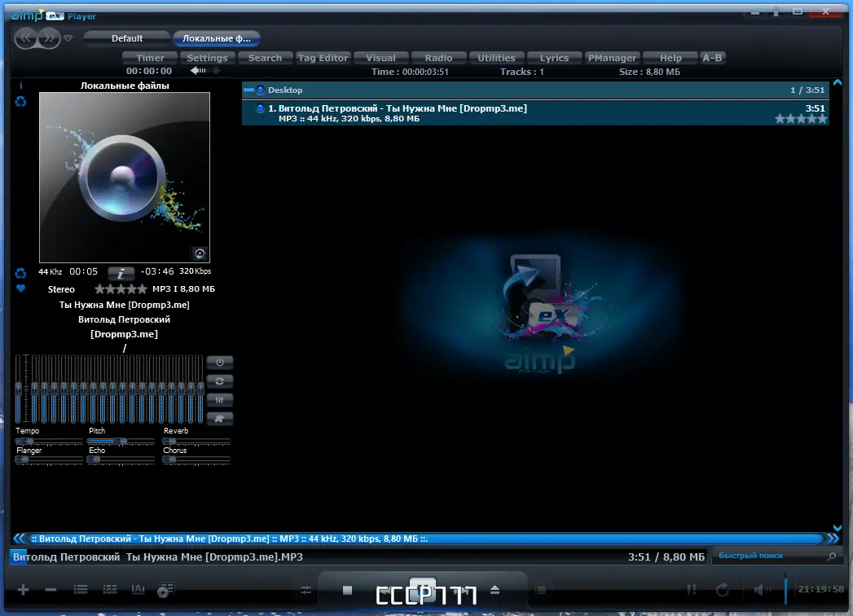Add files with the plus icon
This screenshot has height=616, width=853.
[23, 590]
